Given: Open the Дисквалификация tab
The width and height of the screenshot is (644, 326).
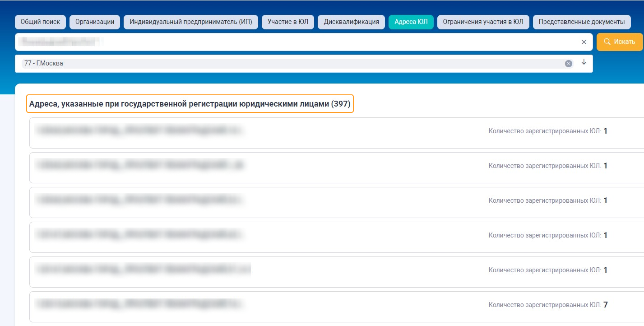Looking at the screenshot, I should point(351,22).
